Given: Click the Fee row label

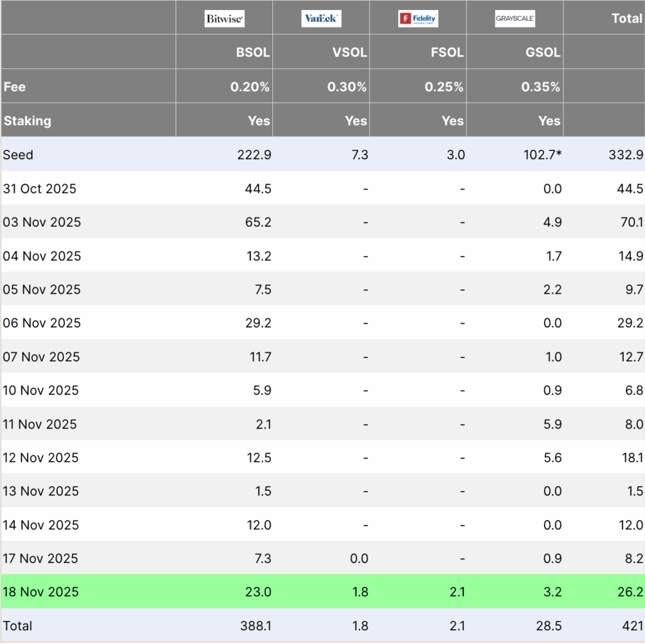Looking at the screenshot, I should [x=15, y=87].
